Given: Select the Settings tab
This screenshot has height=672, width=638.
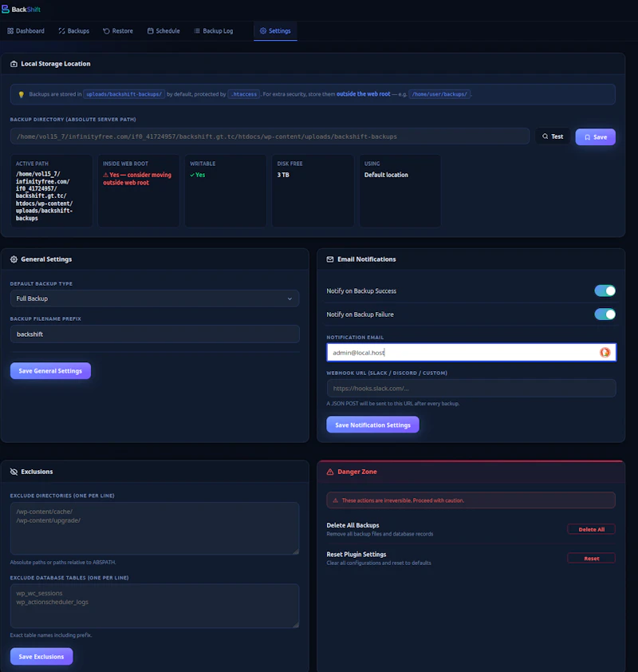Looking at the screenshot, I should point(275,31).
